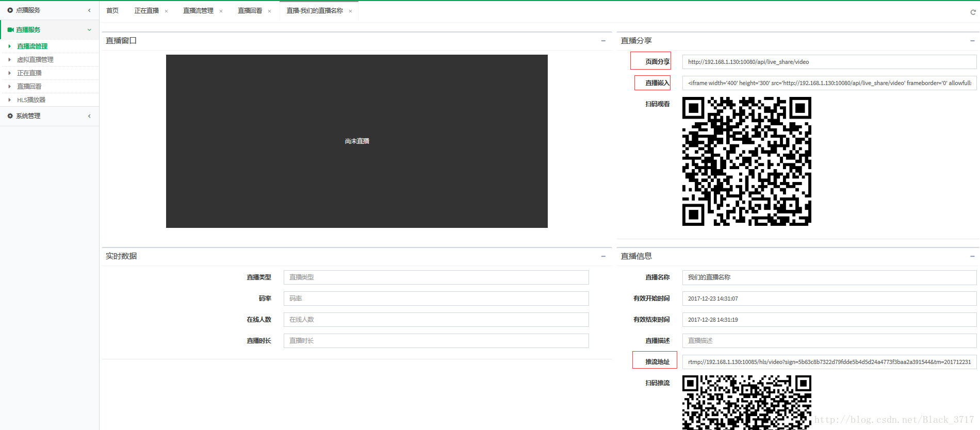980x430 pixels.
Task: Click the 有效开始时间 field
Action: [x=829, y=299]
